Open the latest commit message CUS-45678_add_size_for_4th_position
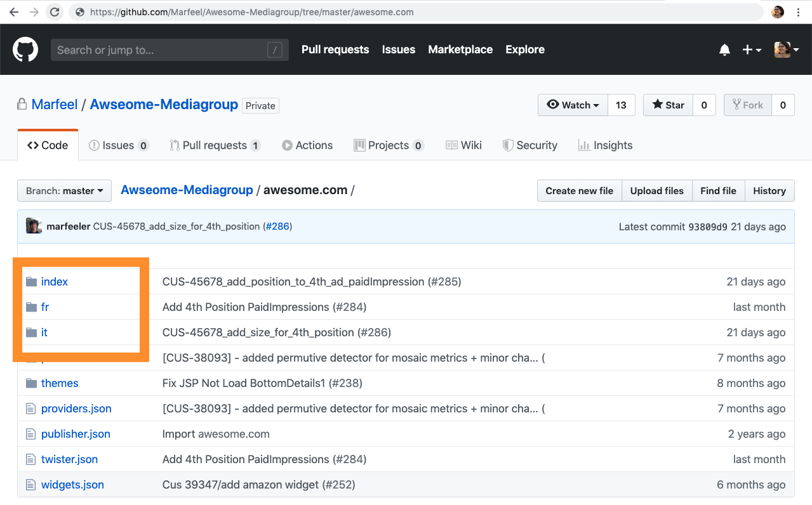The height and width of the screenshot is (505, 812). (x=176, y=226)
